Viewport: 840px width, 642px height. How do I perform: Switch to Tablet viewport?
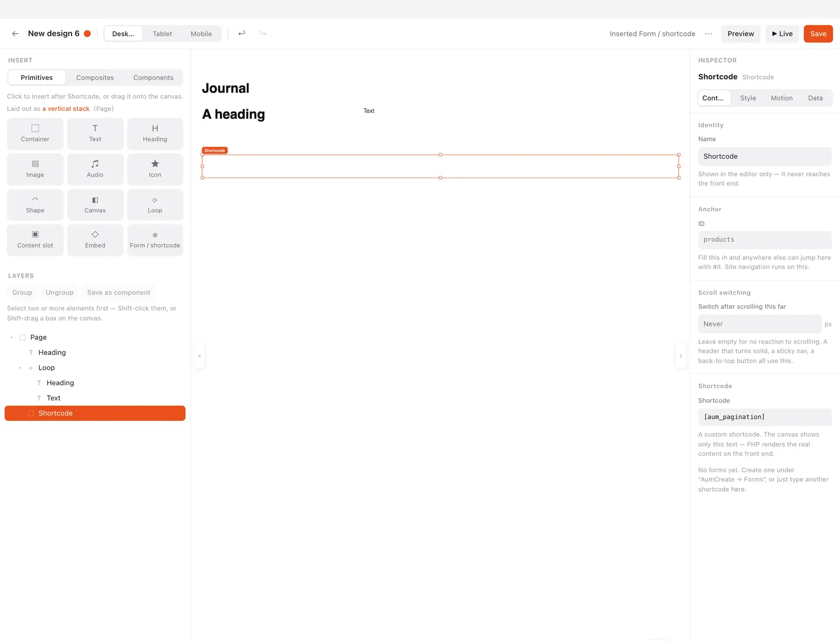[162, 34]
